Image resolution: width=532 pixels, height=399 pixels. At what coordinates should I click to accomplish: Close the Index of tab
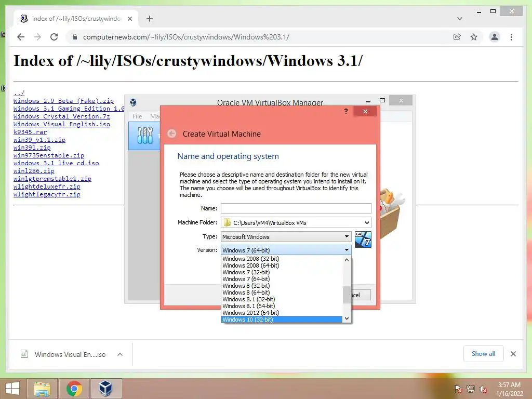pos(130,19)
